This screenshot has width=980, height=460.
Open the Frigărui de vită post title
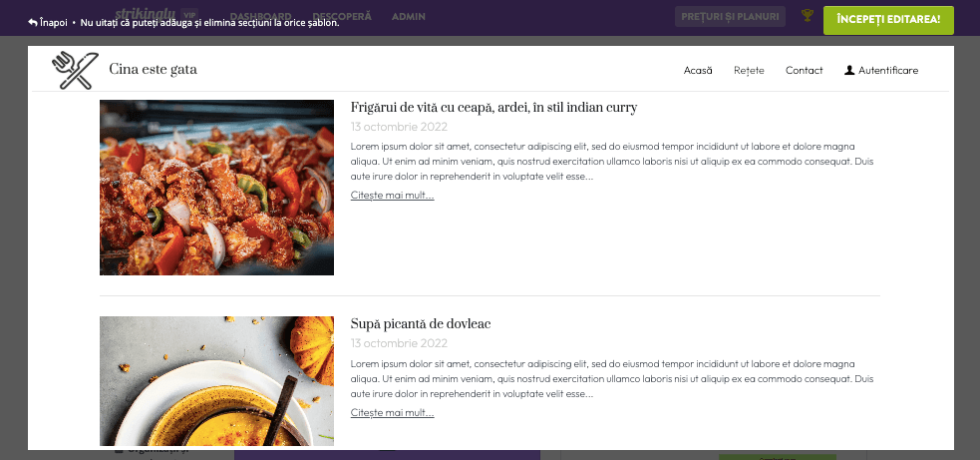tap(493, 108)
